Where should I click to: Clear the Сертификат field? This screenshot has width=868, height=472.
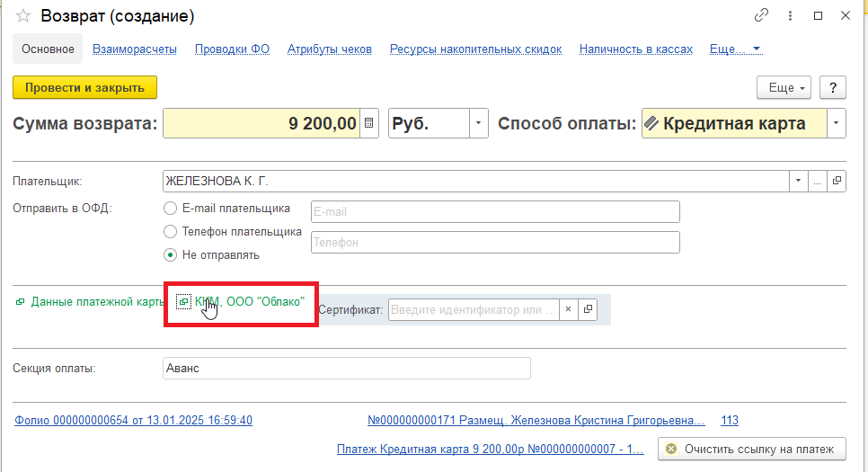click(x=568, y=309)
